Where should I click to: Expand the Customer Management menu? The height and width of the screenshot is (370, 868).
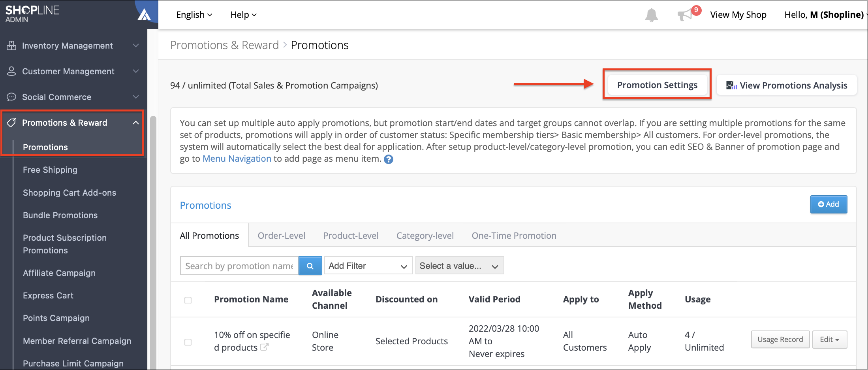click(x=73, y=71)
